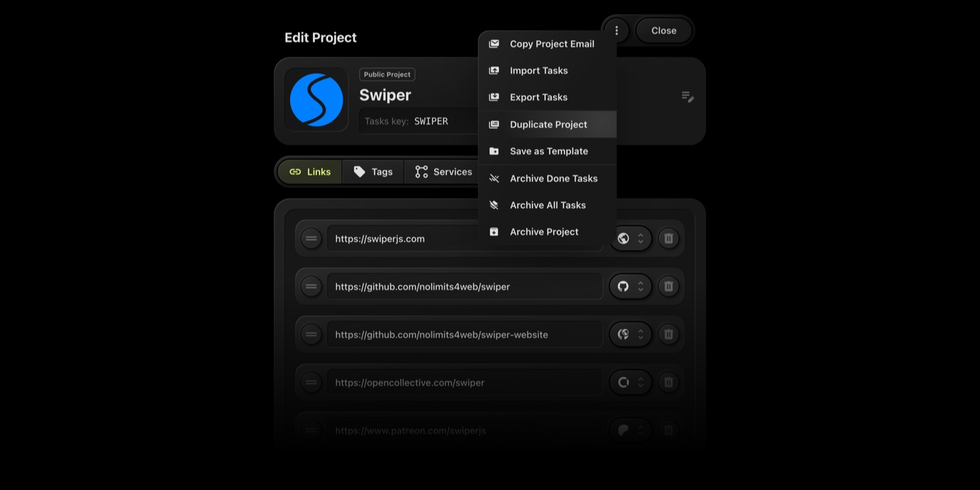The image size is (980, 490).
Task: Select the Links tab
Action: coord(310,172)
